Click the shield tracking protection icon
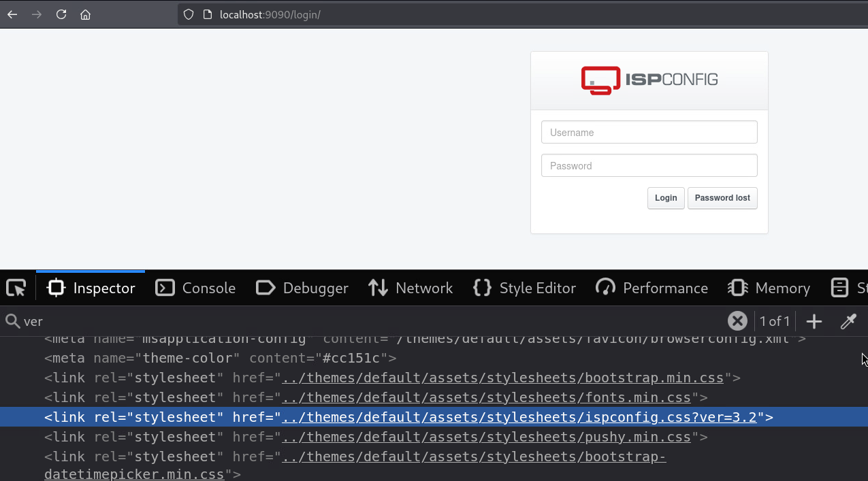The width and height of the screenshot is (868, 481). pyautogui.click(x=189, y=14)
